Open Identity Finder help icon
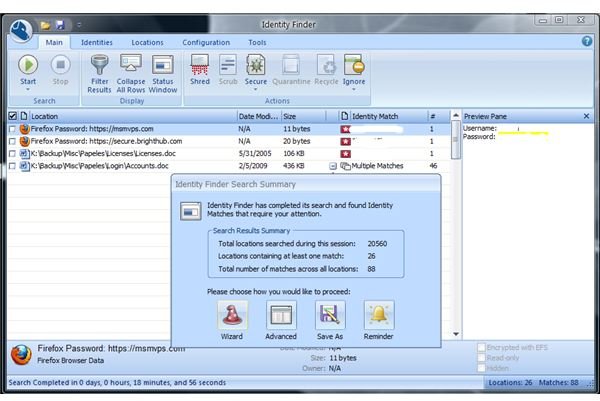Screen dimensions: 600x401 pyautogui.click(x=587, y=41)
